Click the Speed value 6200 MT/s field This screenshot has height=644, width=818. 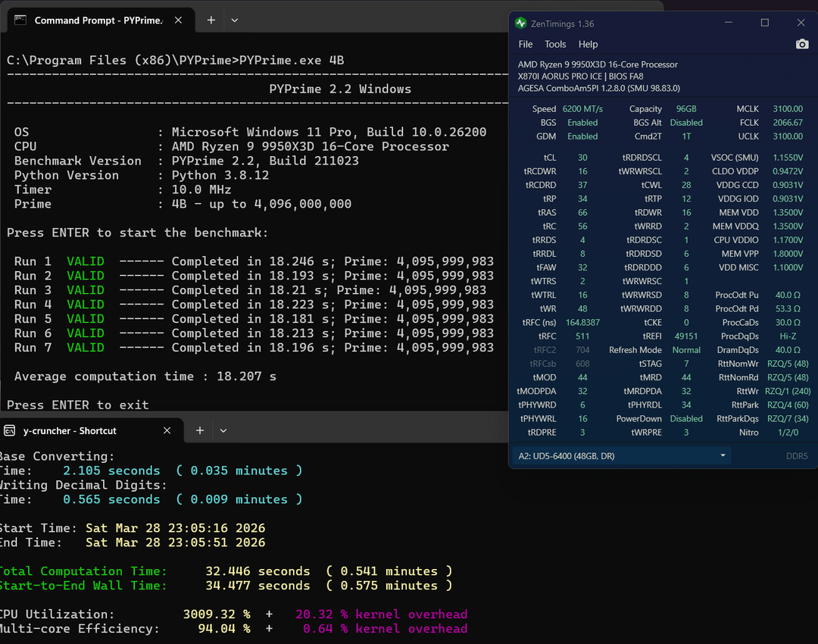[x=582, y=109]
